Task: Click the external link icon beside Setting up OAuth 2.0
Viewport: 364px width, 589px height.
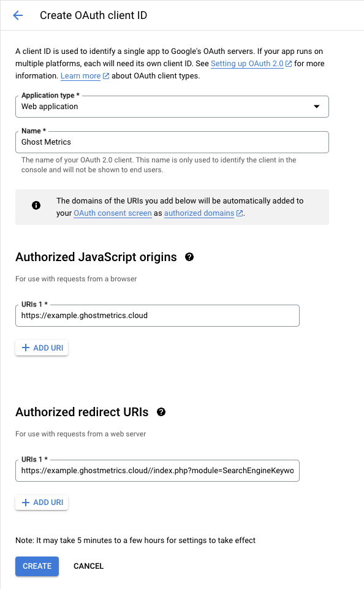Action: (x=288, y=63)
